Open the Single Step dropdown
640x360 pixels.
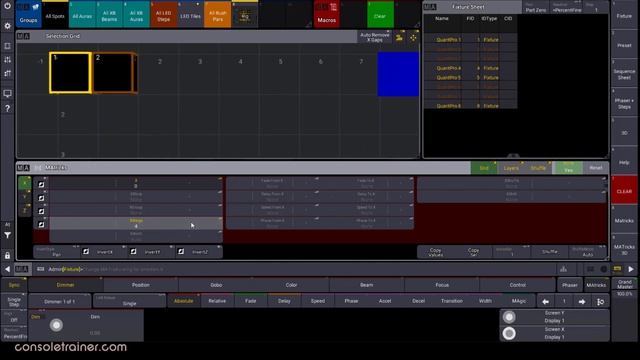click(14, 301)
